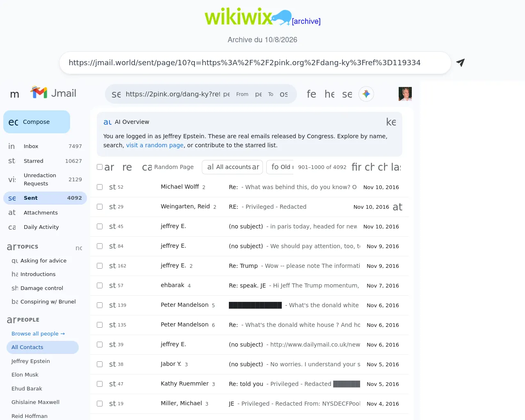Select Ghislaine Maxwell in the People list
The image size is (525, 420).
click(x=35, y=402)
